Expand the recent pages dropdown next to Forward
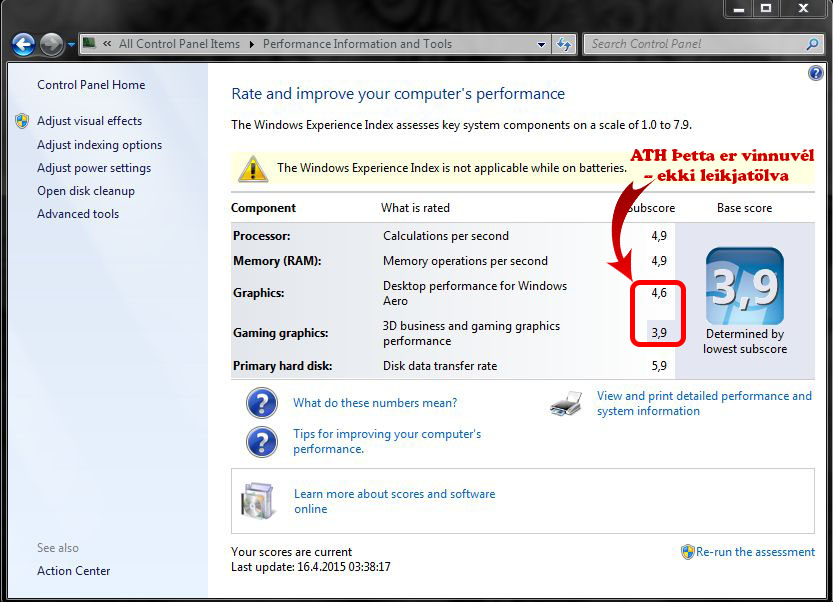This screenshot has width=833, height=602. 72,45
